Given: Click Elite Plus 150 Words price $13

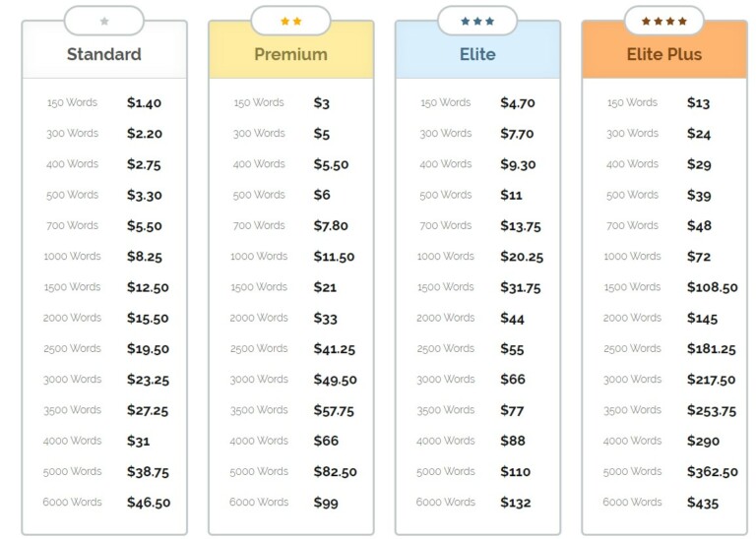Looking at the screenshot, I should (x=698, y=103).
